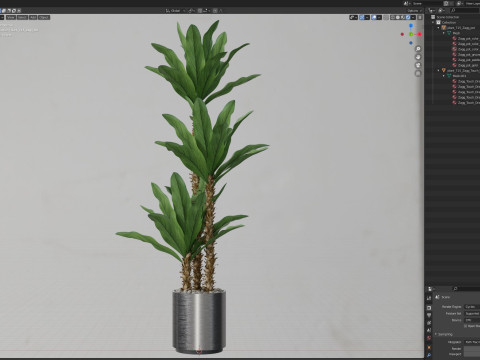Open properties editor type dropdown
480x360 pixels.
pos(431,289)
